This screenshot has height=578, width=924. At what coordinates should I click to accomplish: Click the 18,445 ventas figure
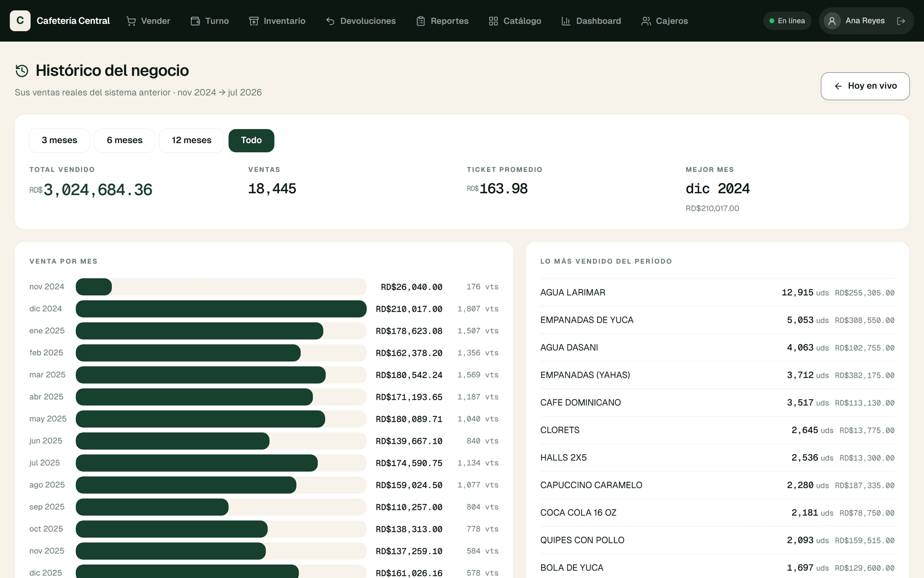pyautogui.click(x=272, y=189)
